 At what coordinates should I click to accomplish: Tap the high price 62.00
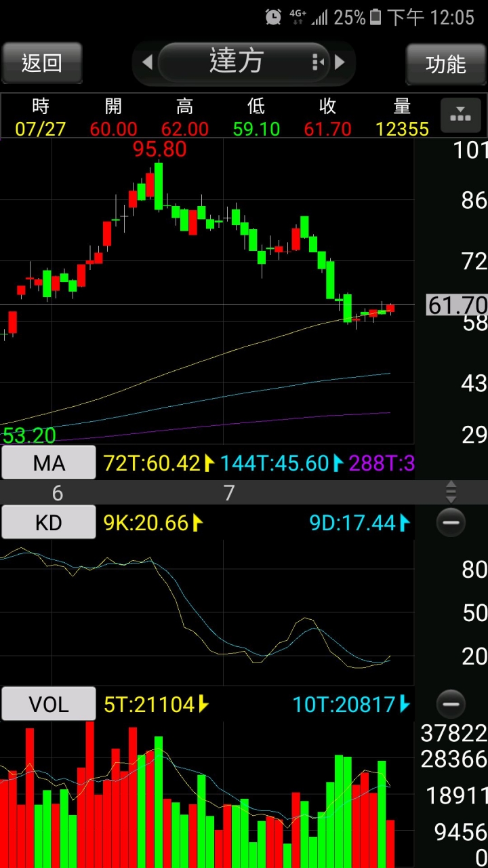click(185, 128)
